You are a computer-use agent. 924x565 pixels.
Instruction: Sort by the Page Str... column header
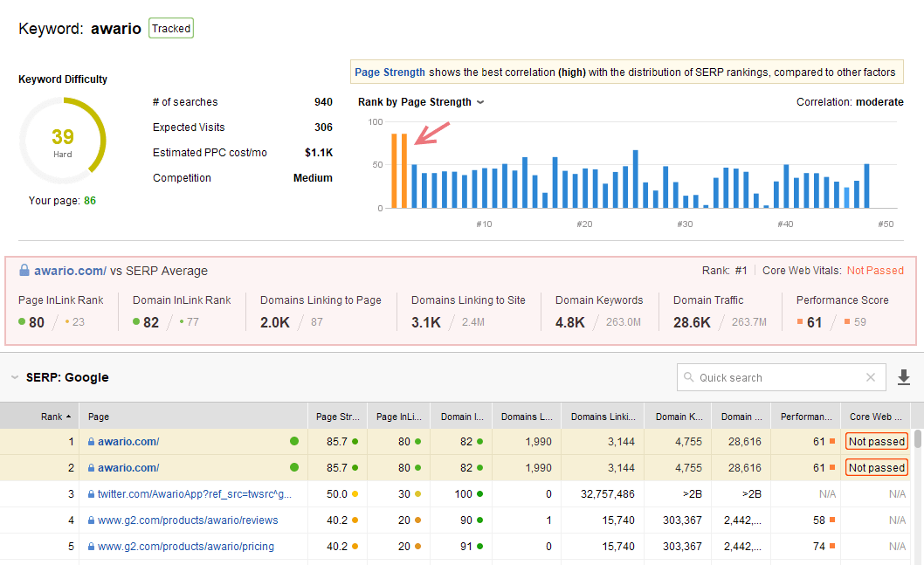[x=338, y=417]
